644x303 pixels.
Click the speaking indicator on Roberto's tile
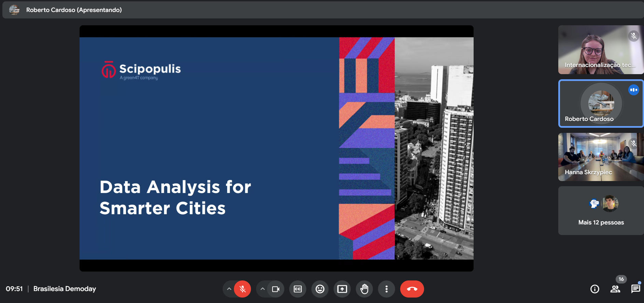click(x=633, y=90)
